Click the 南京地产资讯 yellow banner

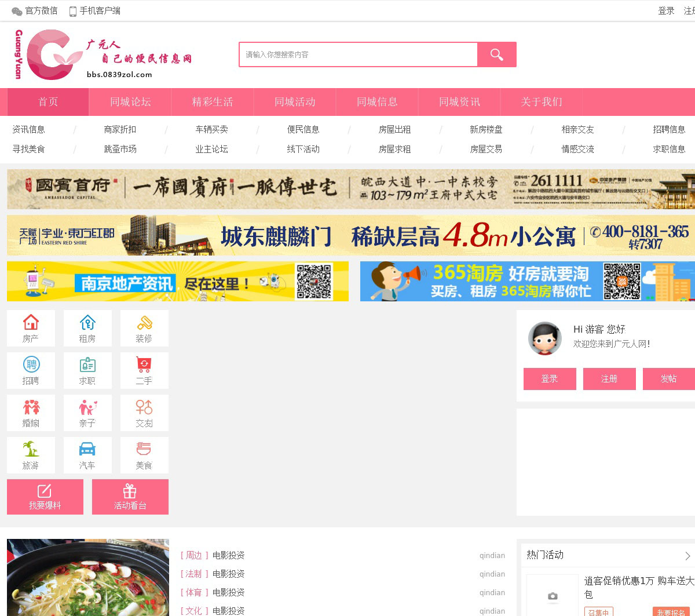pyautogui.click(x=178, y=281)
